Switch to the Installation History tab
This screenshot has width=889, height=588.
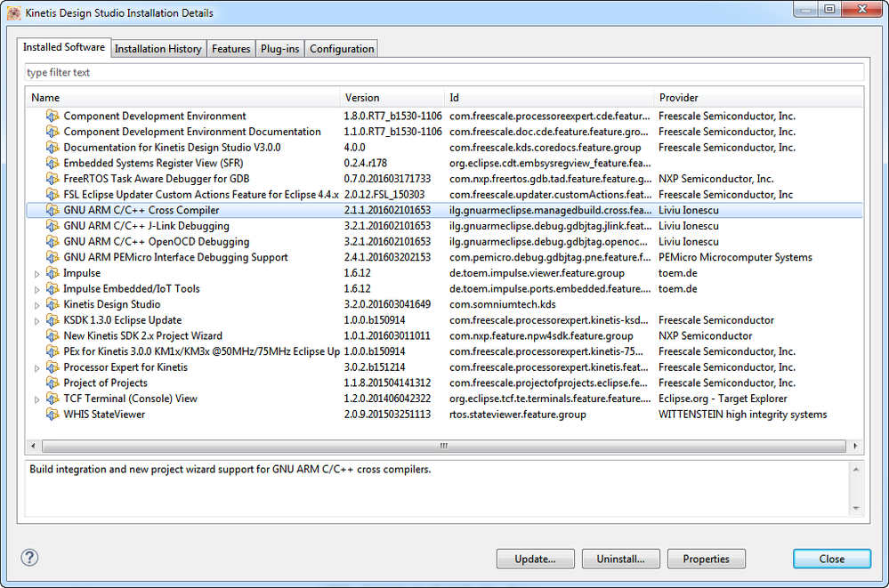[x=158, y=49]
